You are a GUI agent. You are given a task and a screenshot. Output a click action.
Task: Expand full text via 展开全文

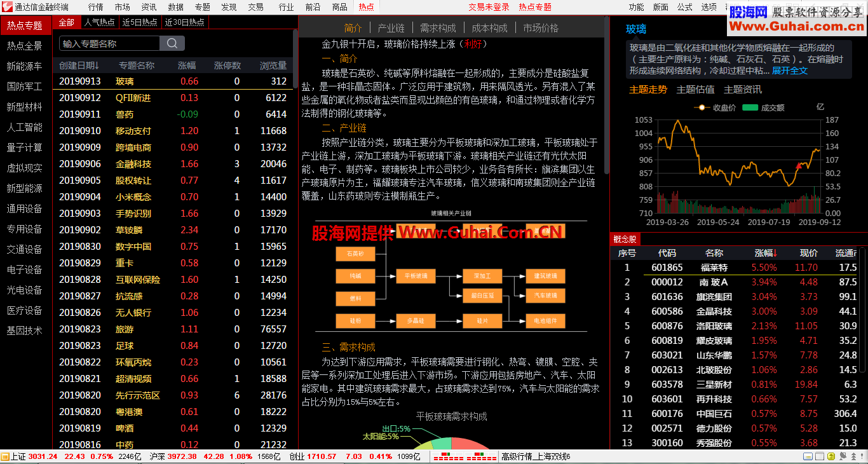pos(790,71)
